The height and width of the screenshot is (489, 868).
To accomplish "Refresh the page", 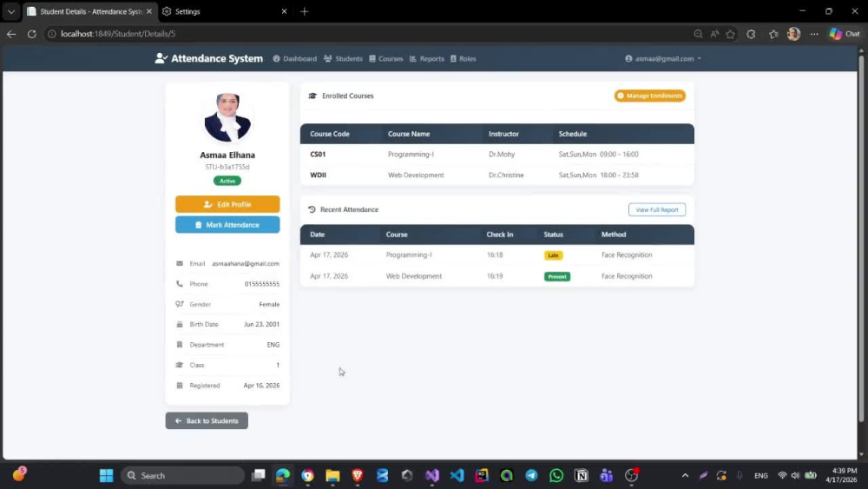I will click(32, 34).
